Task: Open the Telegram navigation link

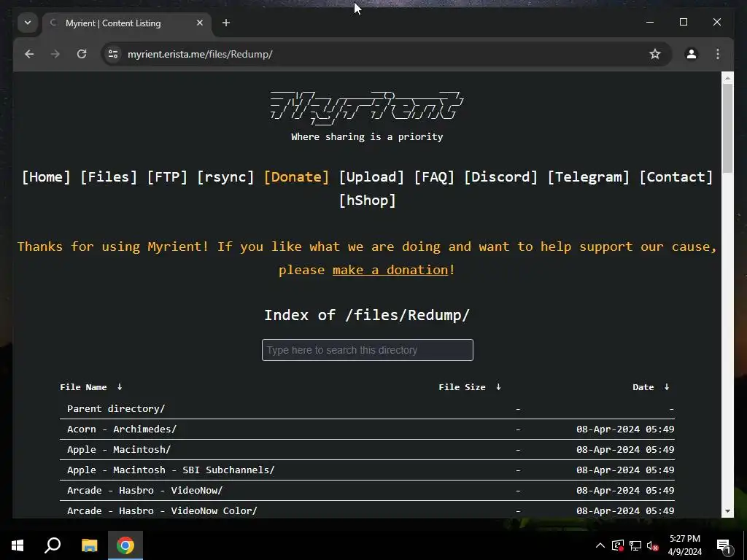Action: click(589, 177)
